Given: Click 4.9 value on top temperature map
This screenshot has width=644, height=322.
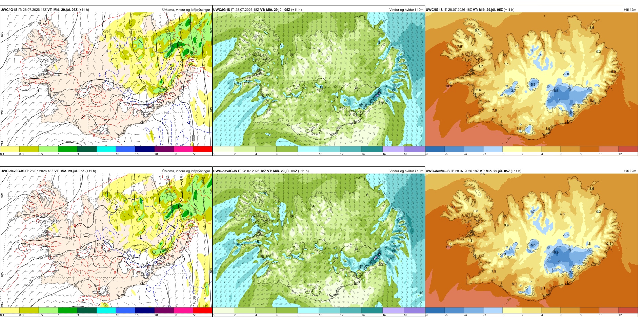Looking at the screenshot, I should point(562,53).
